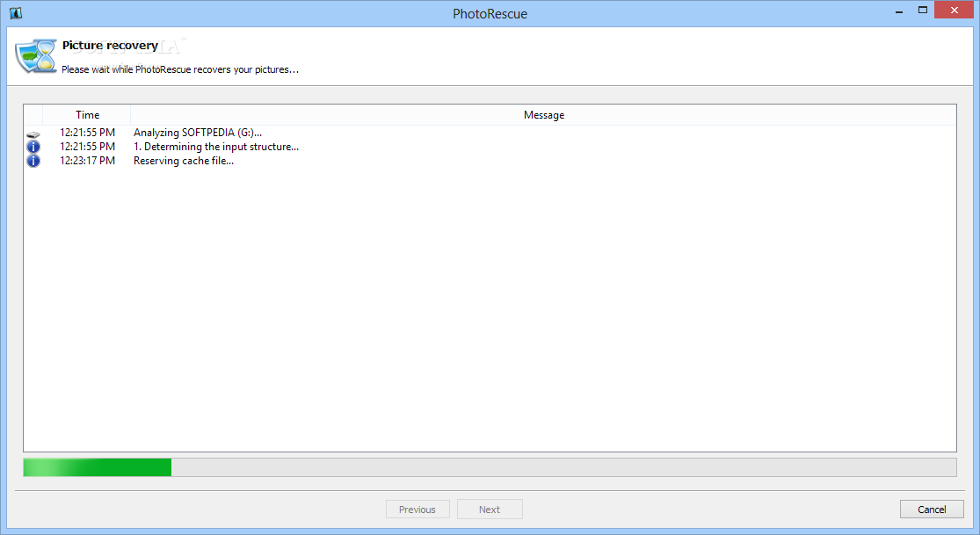Click the 12:21:55 PM time in Determining row
The width and height of the screenshot is (980, 535).
click(x=88, y=147)
